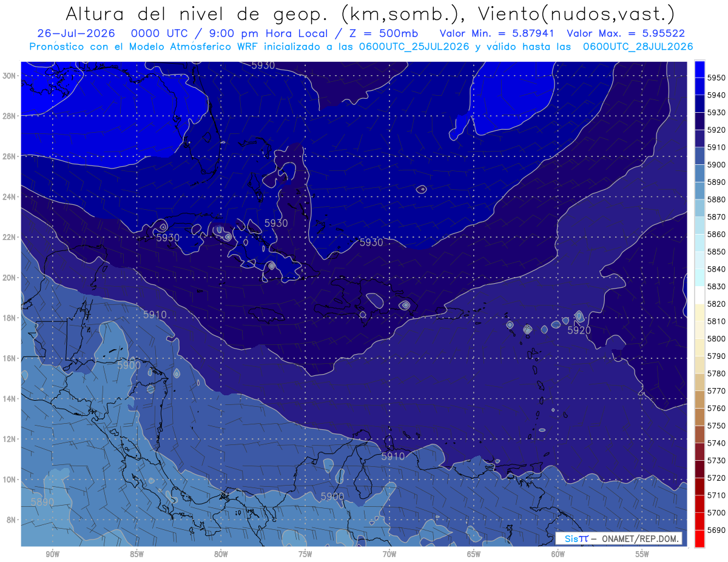Click 'Valor Max. = 5.95522' text
The height and width of the screenshot is (562, 728).
(627, 33)
